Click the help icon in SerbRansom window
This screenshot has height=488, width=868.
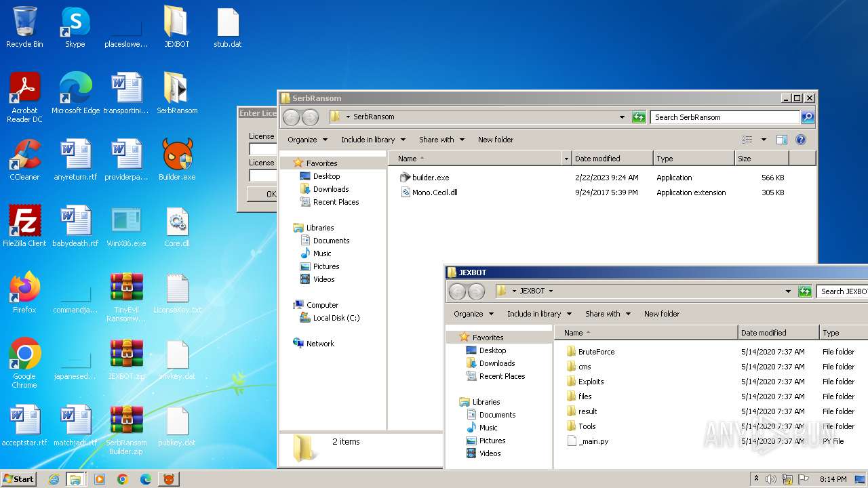[x=800, y=140]
